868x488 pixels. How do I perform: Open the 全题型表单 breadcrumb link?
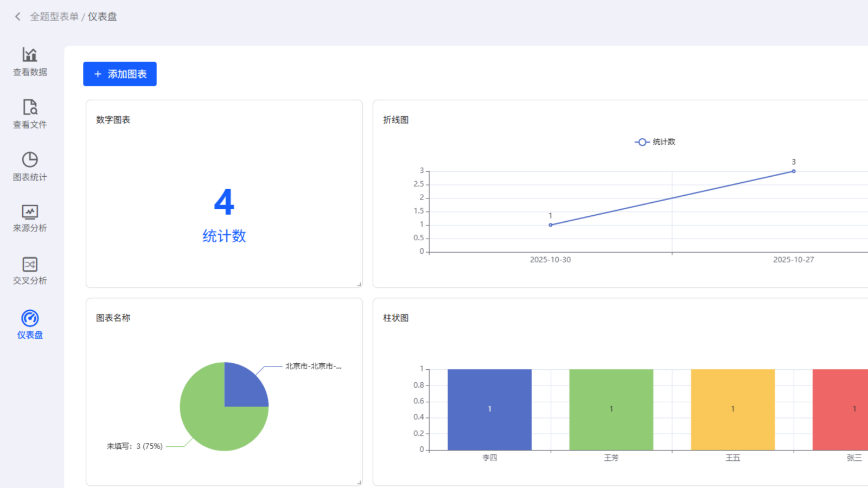55,16
